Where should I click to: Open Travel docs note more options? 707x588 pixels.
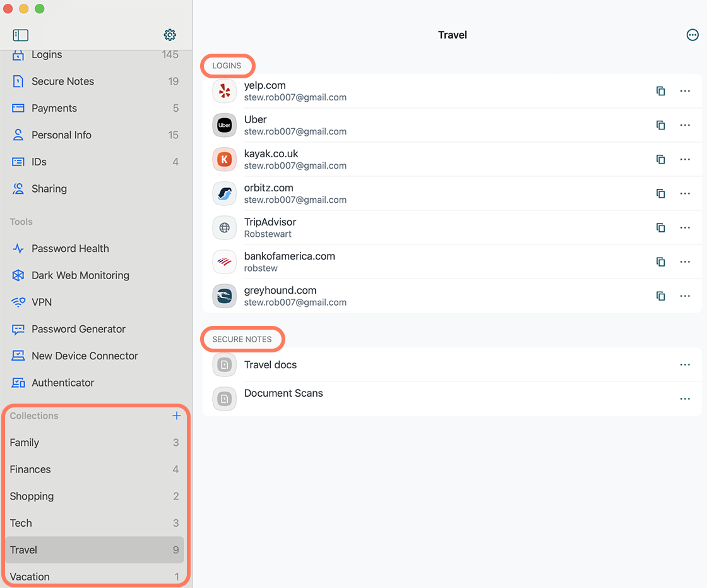tap(684, 364)
